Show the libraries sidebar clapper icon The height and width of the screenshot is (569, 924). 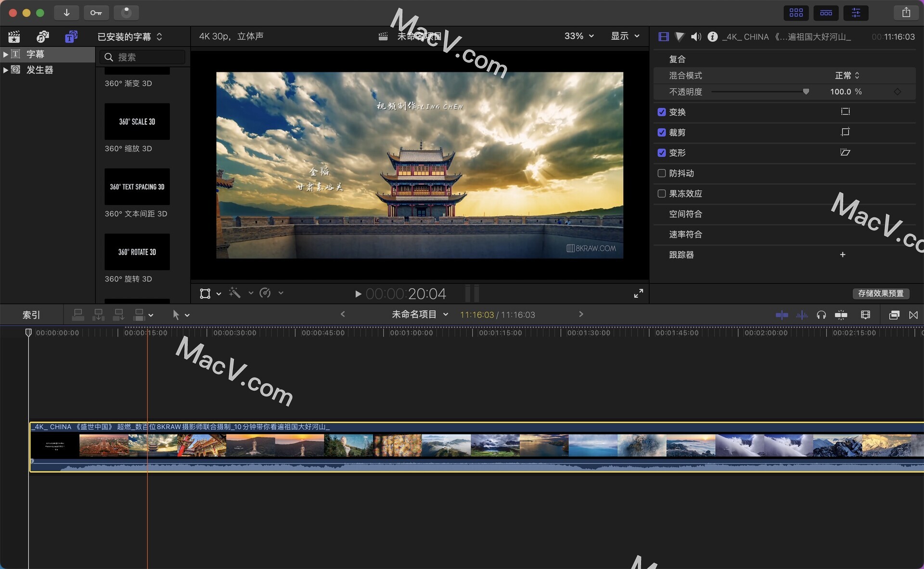coord(14,37)
